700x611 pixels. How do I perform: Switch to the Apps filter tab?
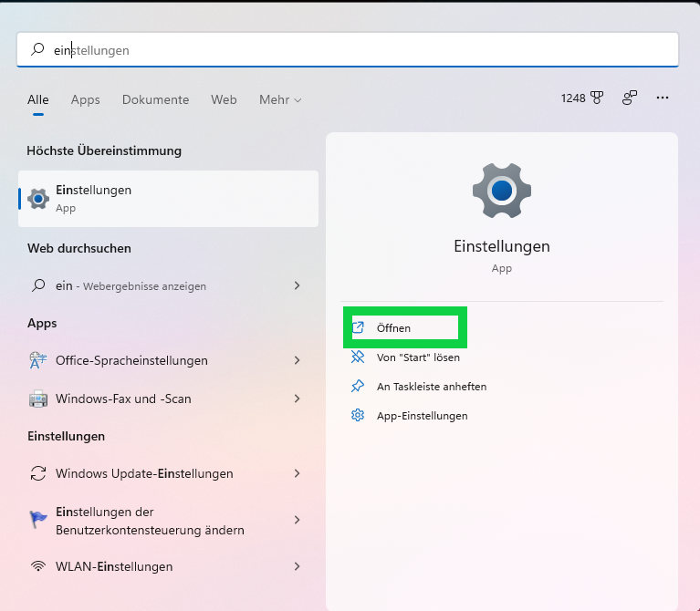pos(85,99)
